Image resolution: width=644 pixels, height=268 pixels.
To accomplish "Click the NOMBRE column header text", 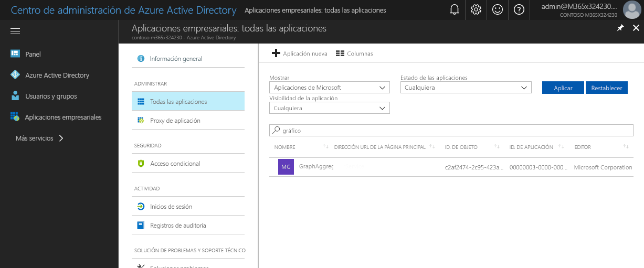I will pyautogui.click(x=285, y=147).
